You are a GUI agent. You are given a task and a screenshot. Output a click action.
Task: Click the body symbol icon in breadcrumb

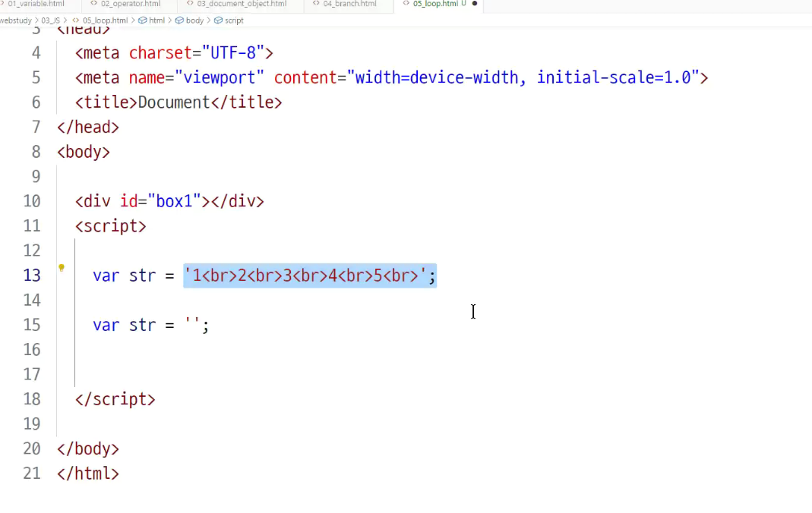(179, 20)
